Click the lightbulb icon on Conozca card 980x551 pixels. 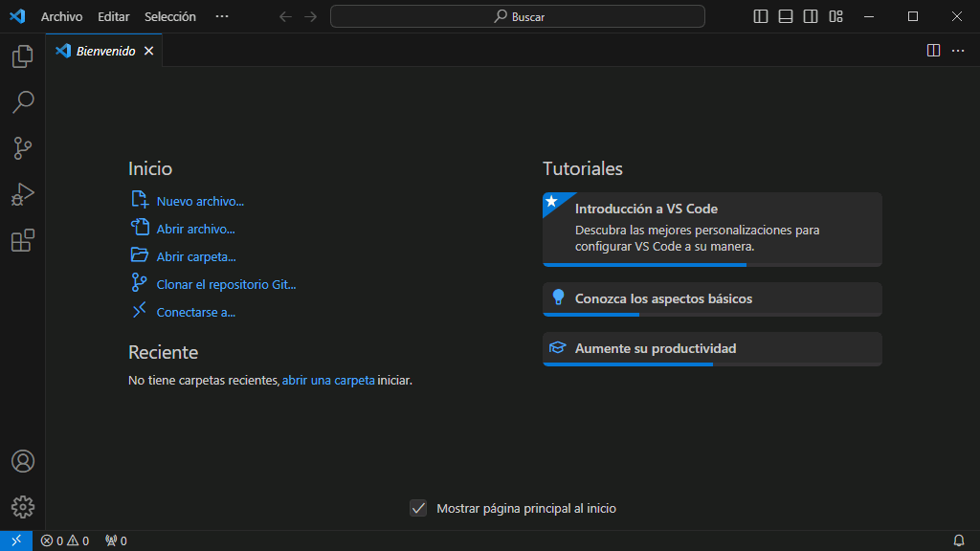[x=558, y=298]
